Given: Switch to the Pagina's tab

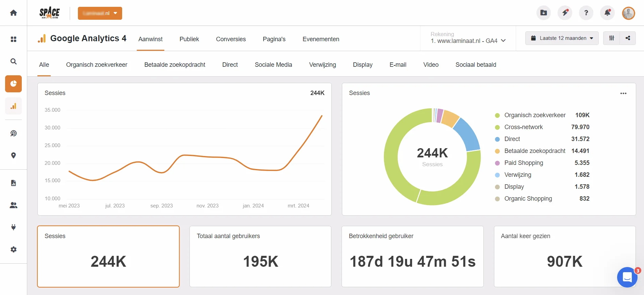Looking at the screenshot, I should point(274,39).
